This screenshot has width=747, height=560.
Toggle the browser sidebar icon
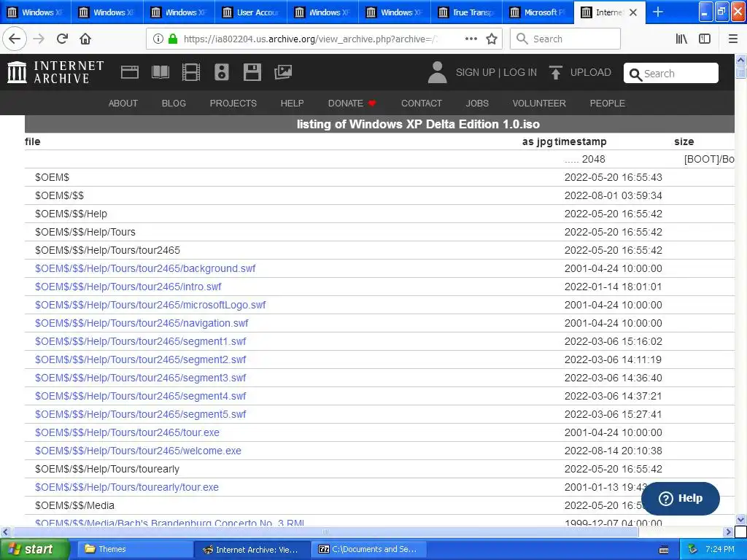coord(705,39)
